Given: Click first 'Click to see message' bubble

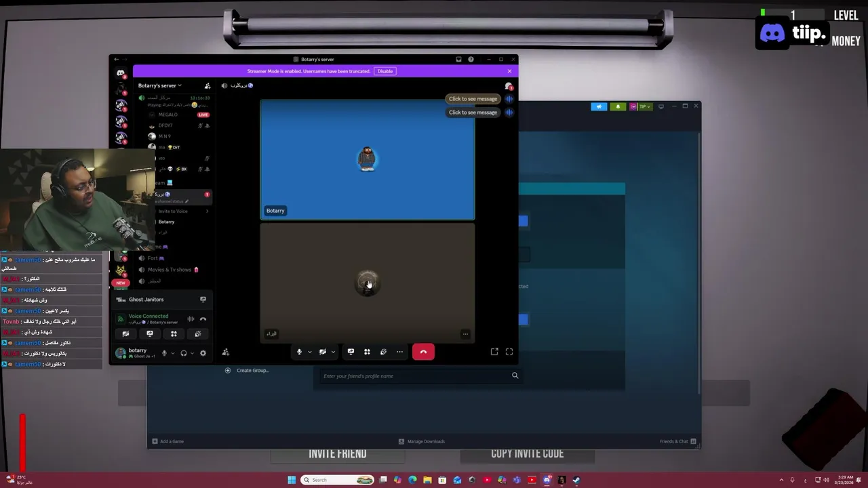Looking at the screenshot, I should tap(473, 99).
